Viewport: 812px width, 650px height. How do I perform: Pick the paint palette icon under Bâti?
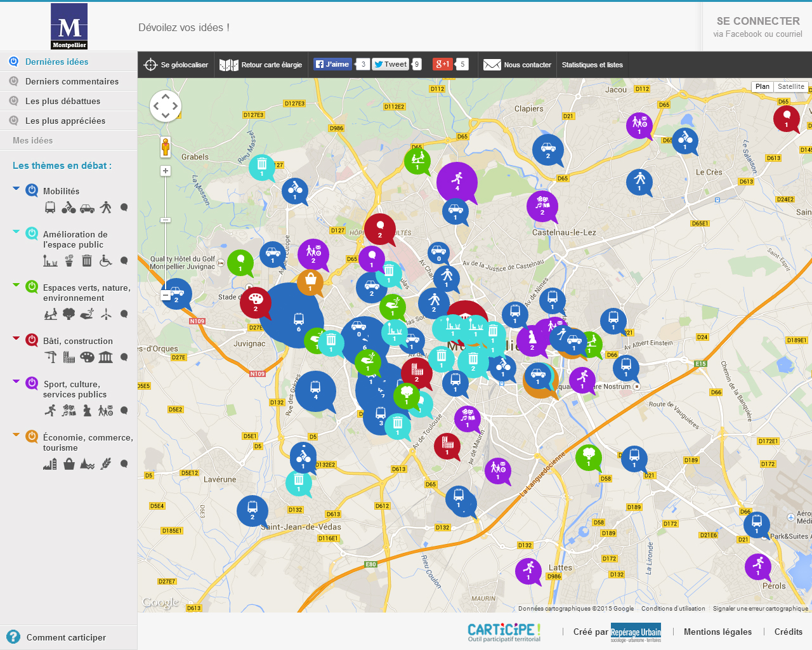(x=87, y=357)
